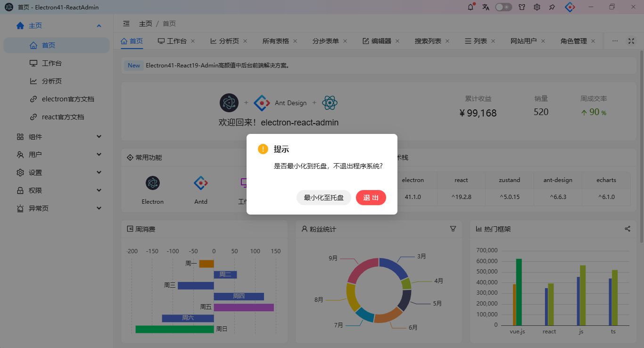Click the language translation icon

[486, 7]
